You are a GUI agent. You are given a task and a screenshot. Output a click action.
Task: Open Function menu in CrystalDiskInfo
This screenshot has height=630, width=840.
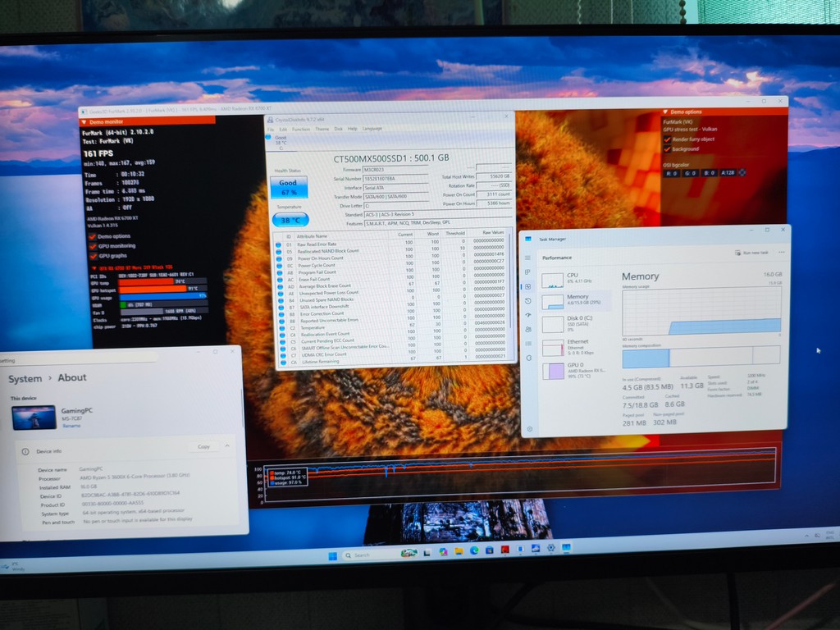pos(301,129)
